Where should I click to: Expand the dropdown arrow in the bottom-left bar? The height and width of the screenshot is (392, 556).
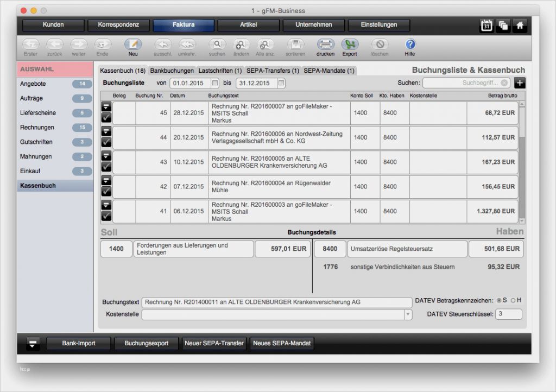tap(32, 343)
